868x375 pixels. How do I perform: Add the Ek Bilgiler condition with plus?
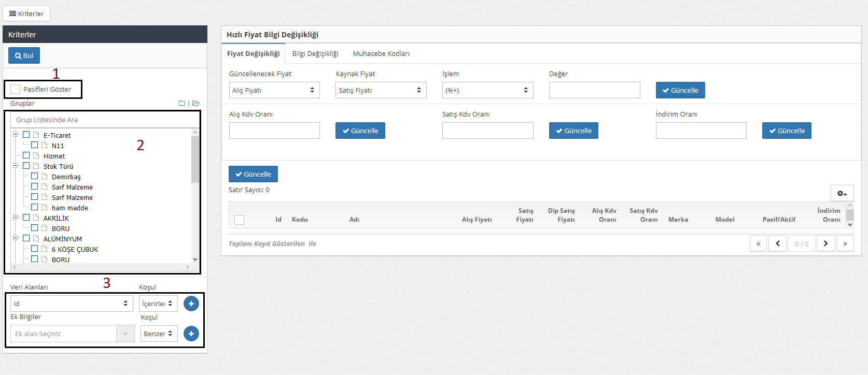tap(191, 334)
